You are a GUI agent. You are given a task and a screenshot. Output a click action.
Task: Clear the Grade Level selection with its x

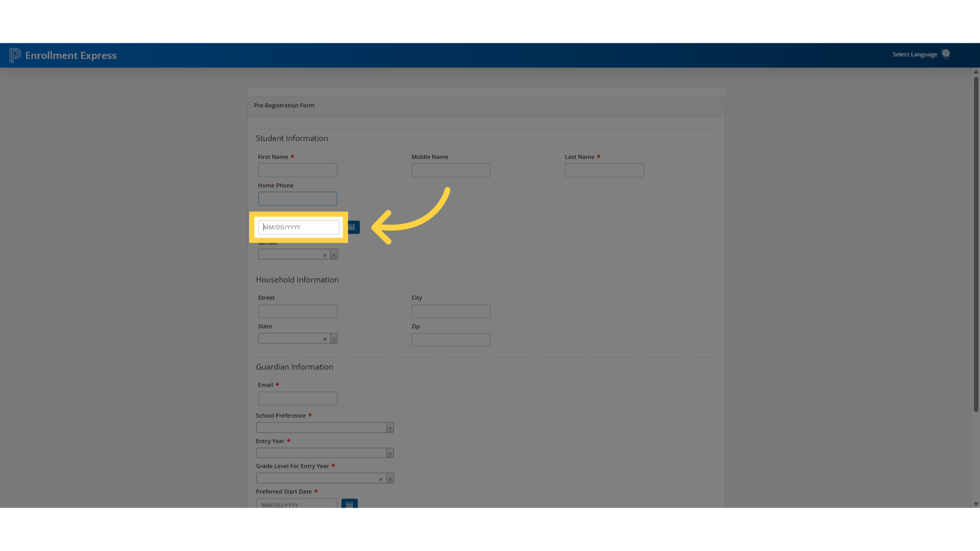coord(381,479)
